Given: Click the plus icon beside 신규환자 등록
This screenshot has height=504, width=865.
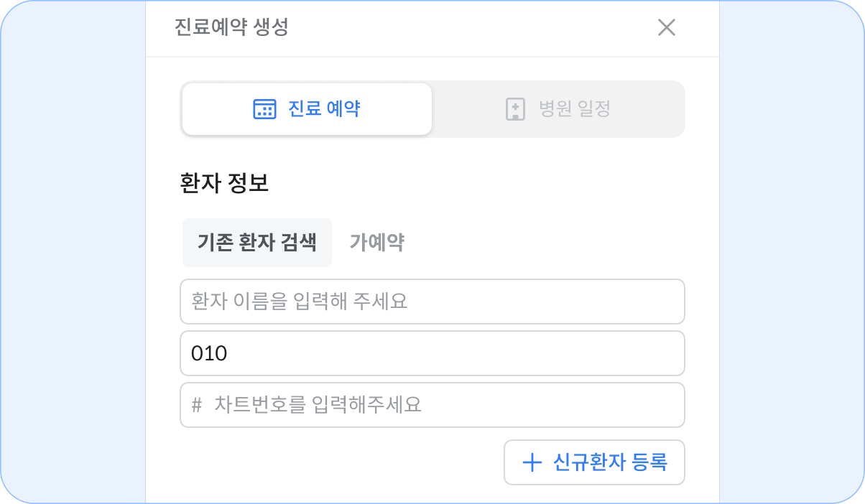Looking at the screenshot, I should pos(532,462).
